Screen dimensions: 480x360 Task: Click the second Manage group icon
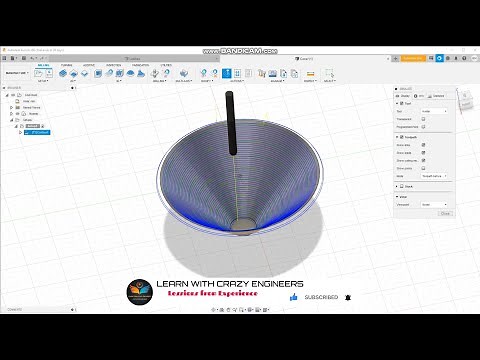point(273,73)
